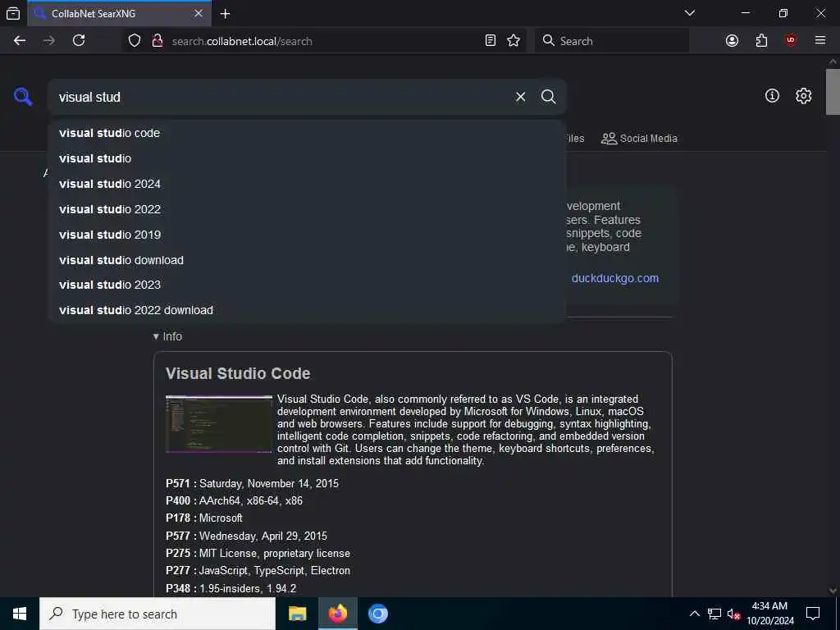
Task: Bookmark this page with star icon
Action: pyautogui.click(x=514, y=41)
